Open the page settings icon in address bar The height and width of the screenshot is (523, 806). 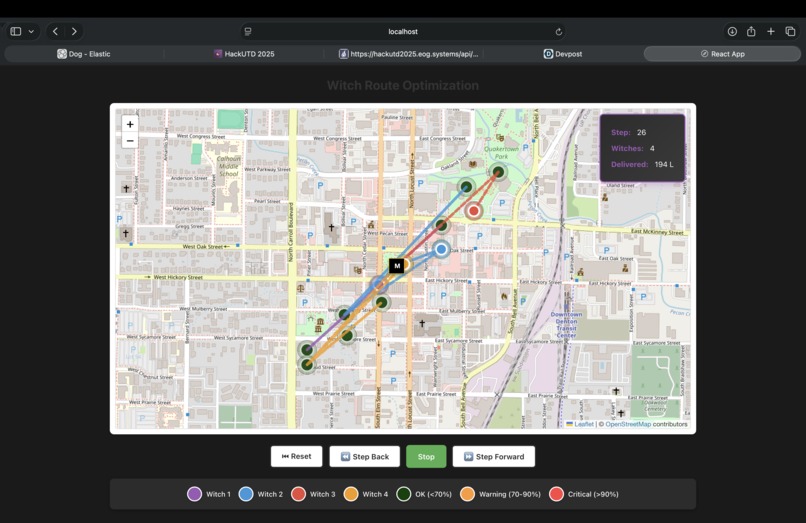point(248,31)
